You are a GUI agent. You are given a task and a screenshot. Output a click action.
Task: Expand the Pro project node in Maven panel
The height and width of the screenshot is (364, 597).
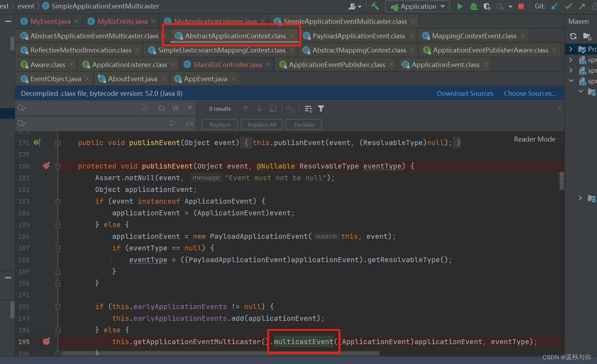coord(571,49)
